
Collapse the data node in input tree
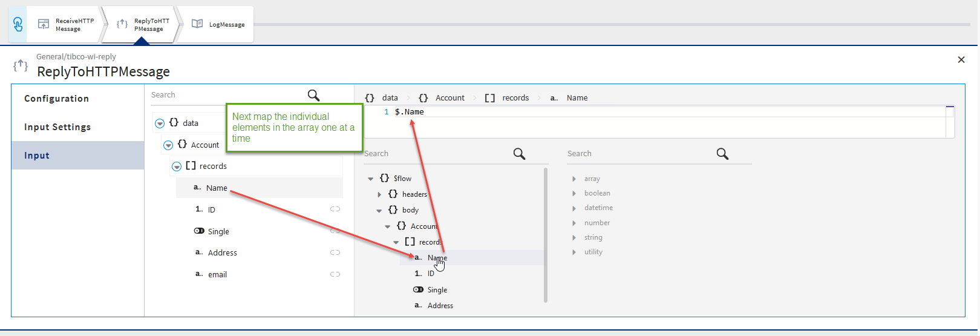click(160, 124)
